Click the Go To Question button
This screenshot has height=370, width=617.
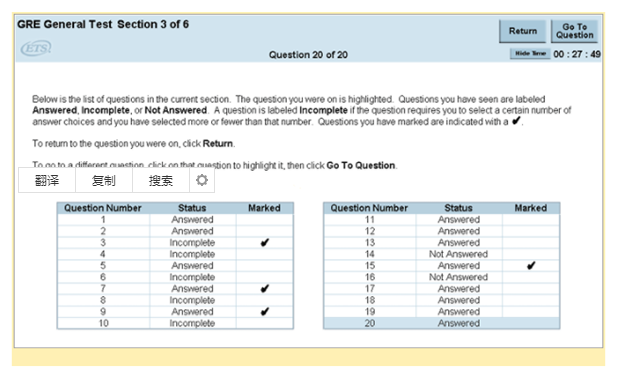click(x=575, y=31)
